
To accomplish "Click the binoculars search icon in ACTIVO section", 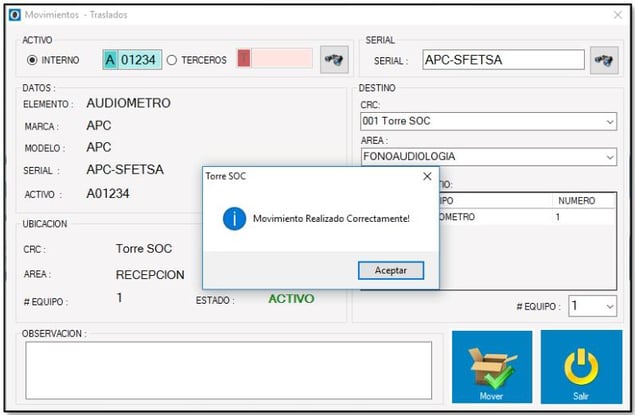I will 334,60.
